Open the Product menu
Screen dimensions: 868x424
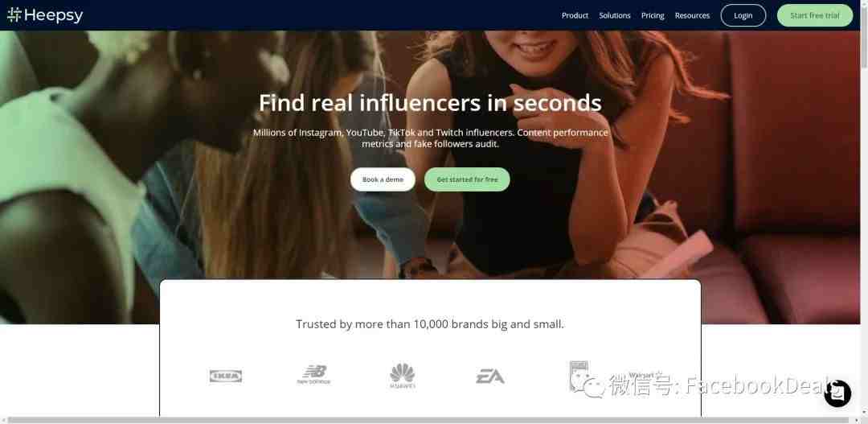pos(575,15)
